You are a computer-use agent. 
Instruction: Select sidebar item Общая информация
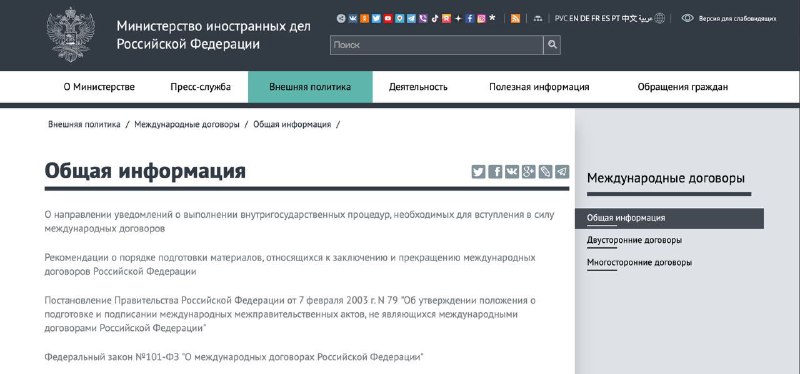click(x=669, y=218)
